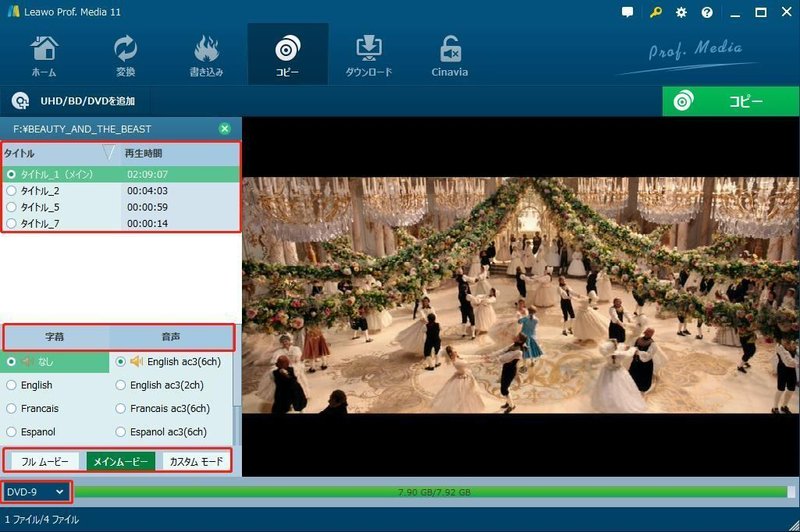Open the Cinavia removal module

pyautogui.click(x=449, y=56)
